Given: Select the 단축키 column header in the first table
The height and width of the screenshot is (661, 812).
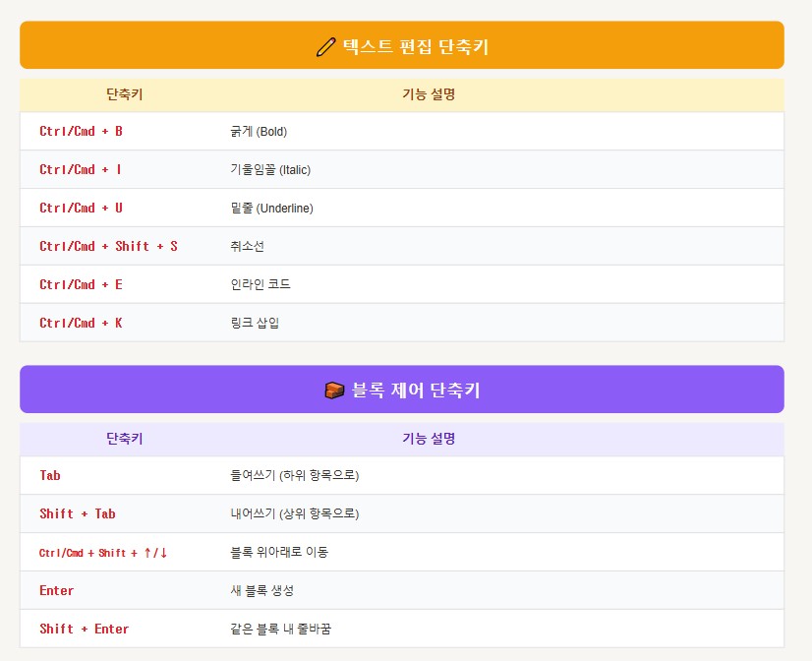Looking at the screenshot, I should [x=123, y=94].
